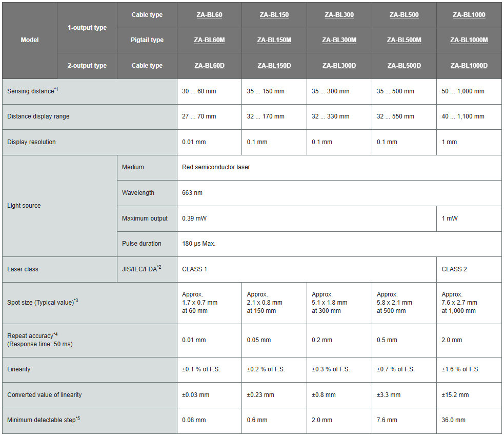Select the Converted value of linearity label
The width and height of the screenshot is (504, 437).
click(90, 395)
